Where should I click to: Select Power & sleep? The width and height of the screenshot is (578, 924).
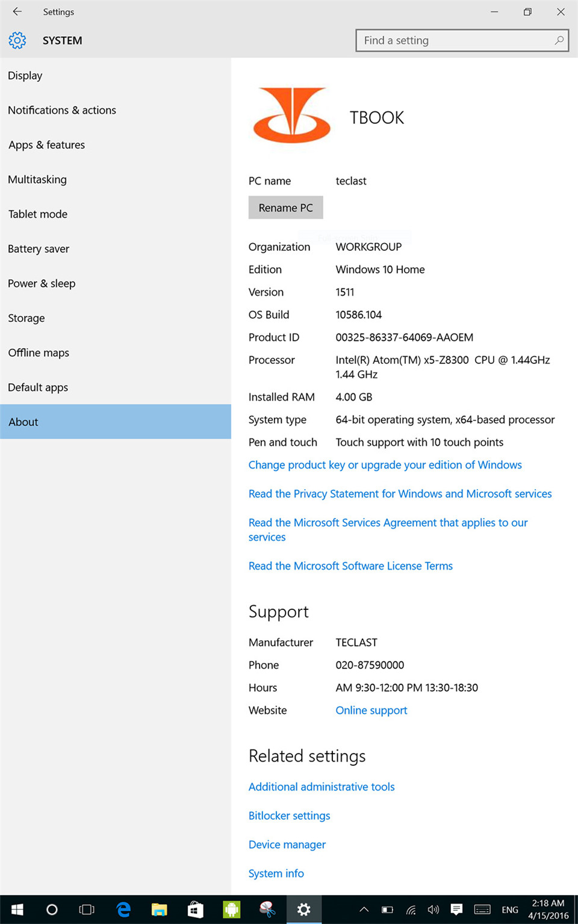coord(116,283)
